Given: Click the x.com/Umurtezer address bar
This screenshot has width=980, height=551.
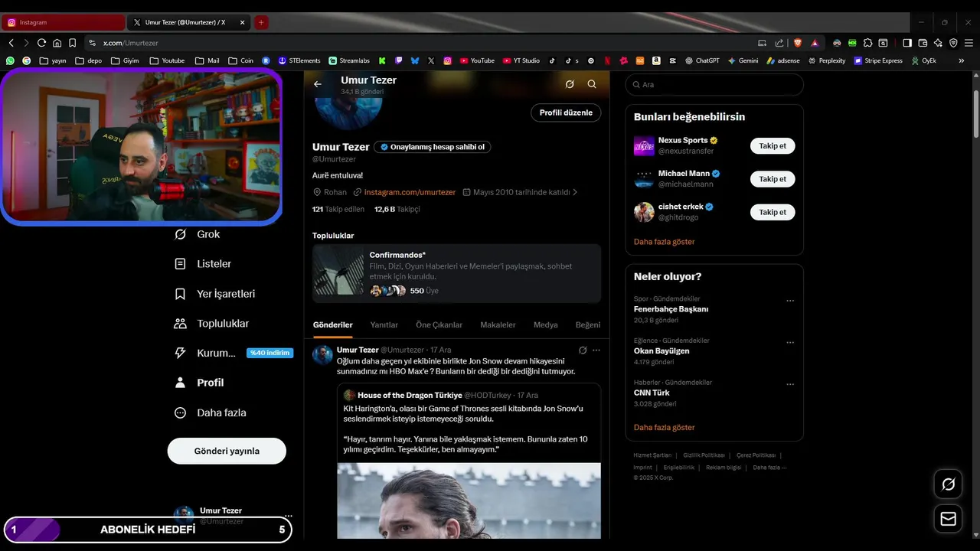Looking at the screenshot, I should 420,43.
